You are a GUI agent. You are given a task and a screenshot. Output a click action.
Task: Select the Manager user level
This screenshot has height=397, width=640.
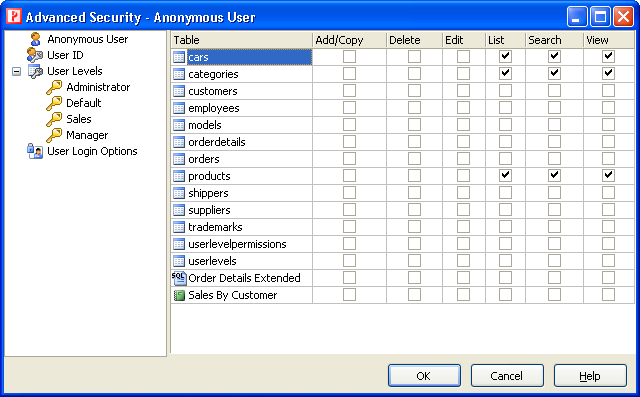point(87,135)
